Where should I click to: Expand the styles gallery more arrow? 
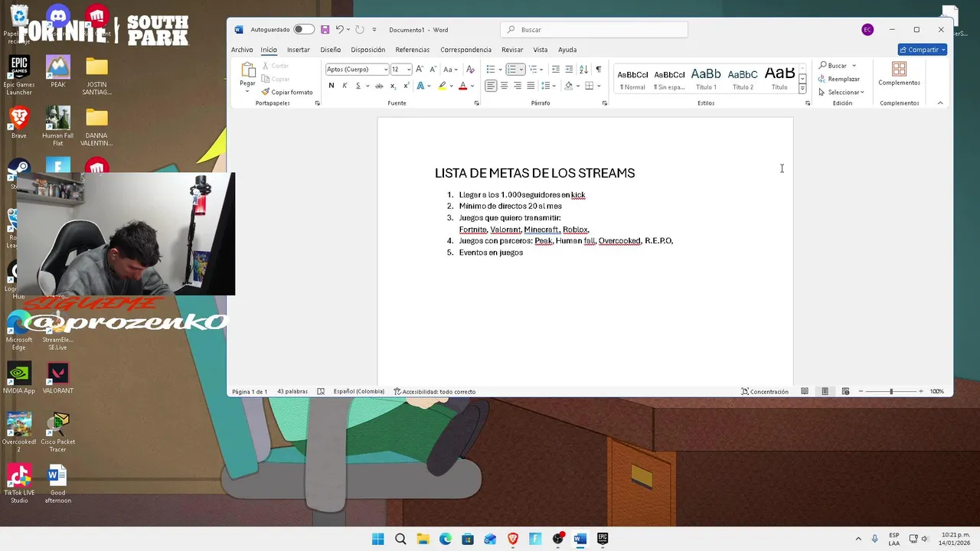(x=802, y=90)
